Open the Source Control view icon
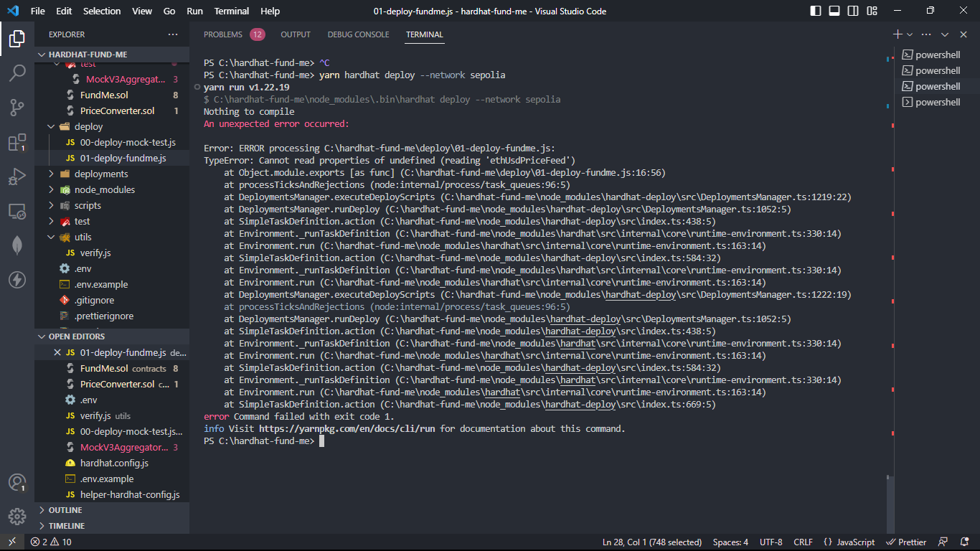 (x=17, y=108)
